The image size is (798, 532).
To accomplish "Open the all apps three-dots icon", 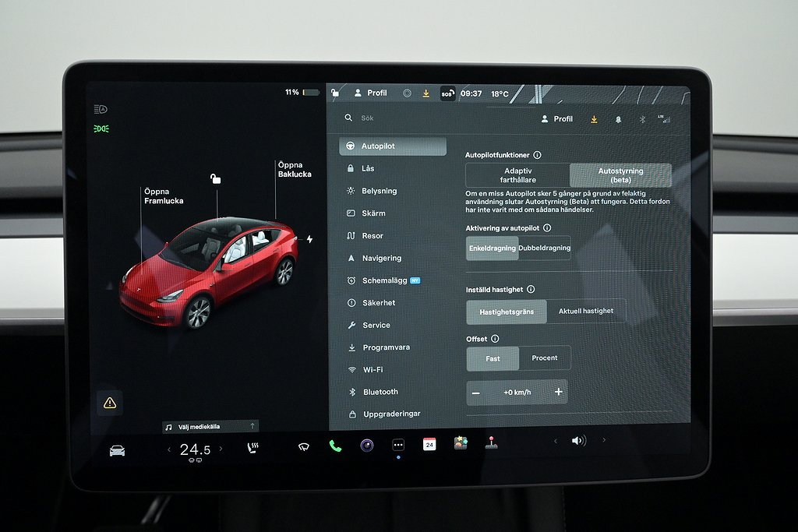I will (398, 445).
